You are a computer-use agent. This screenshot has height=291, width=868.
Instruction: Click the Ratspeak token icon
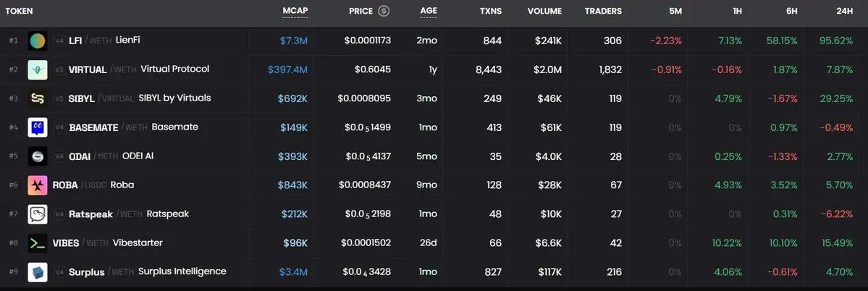coord(38,214)
